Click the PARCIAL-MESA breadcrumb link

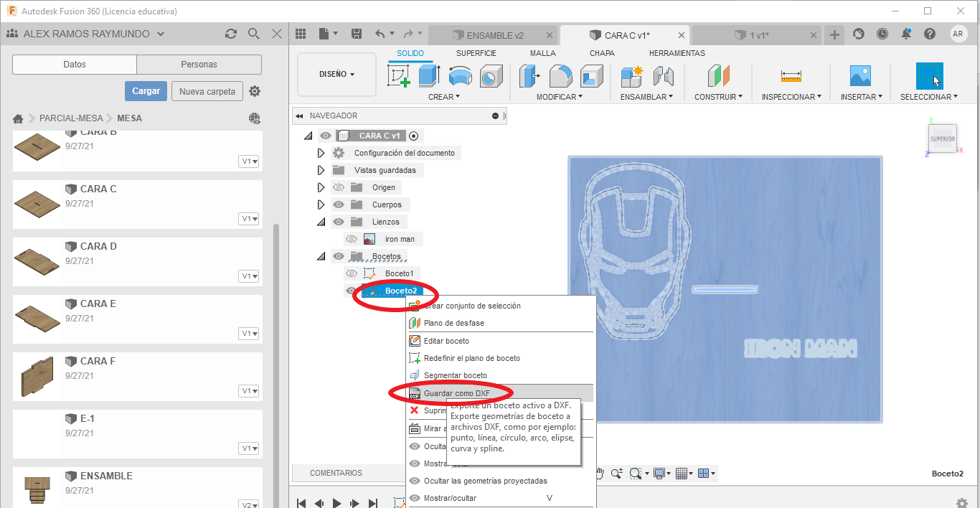71,118
